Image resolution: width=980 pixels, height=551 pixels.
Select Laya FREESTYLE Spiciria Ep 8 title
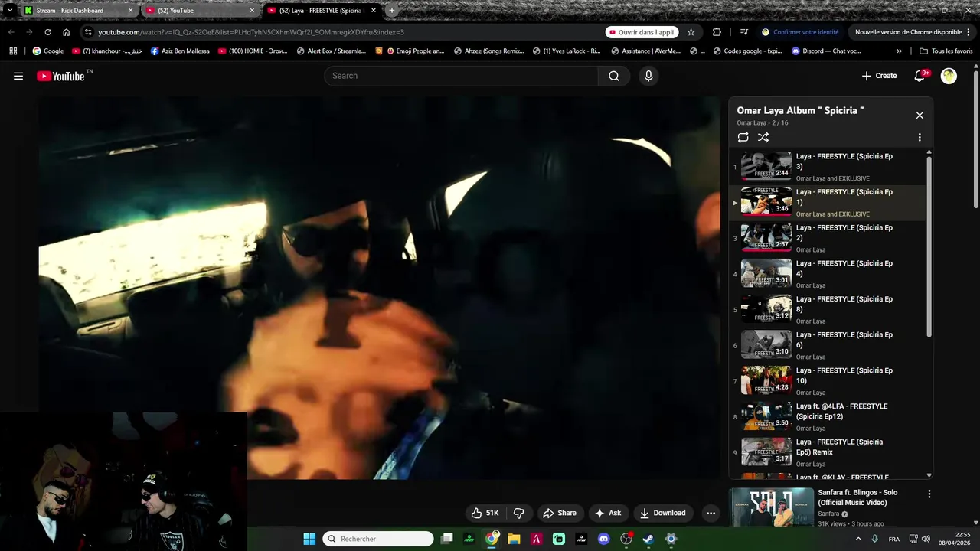click(x=844, y=305)
